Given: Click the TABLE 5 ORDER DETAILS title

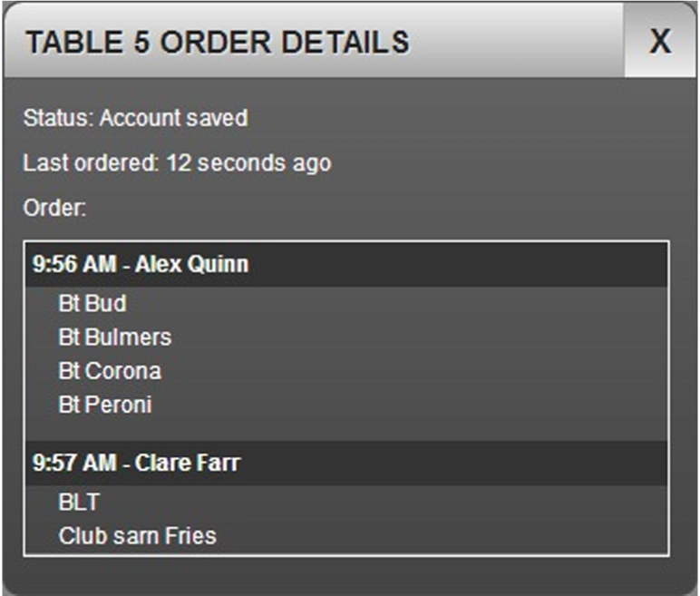Looking at the screenshot, I should click(217, 43).
